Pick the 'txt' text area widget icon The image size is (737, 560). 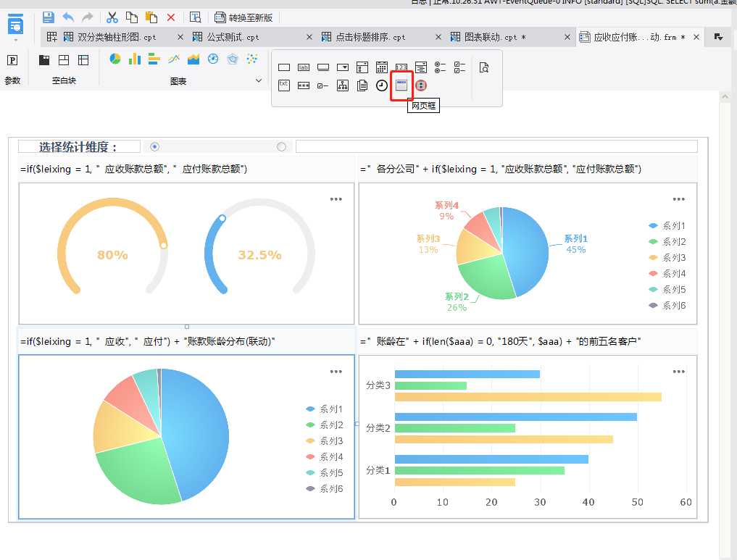[284, 85]
